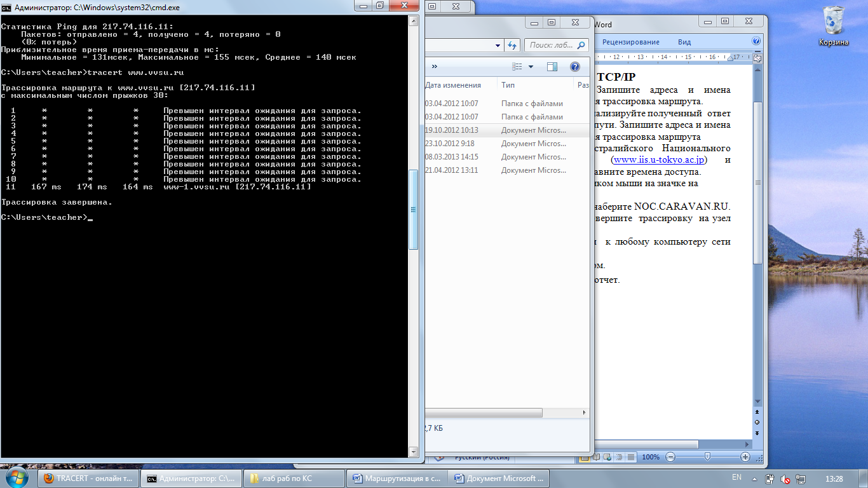This screenshot has width=868, height=488.
Task: Click cmd window vertical scrollbar thumb
Action: (x=414, y=209)
